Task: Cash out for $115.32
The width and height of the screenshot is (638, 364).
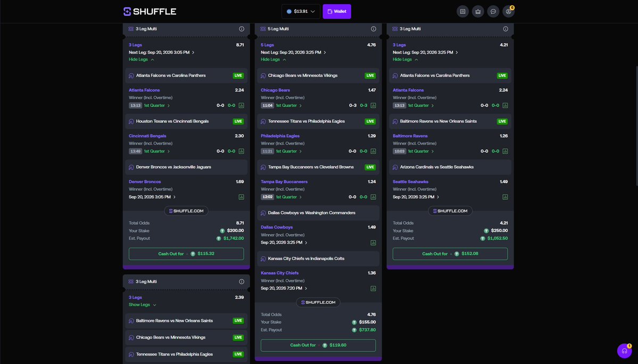Action: (186, 254)
